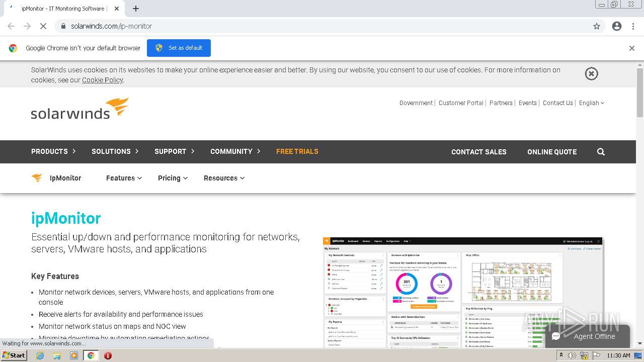
Task: Close the cookie notice banner
Action: (591, 74)
